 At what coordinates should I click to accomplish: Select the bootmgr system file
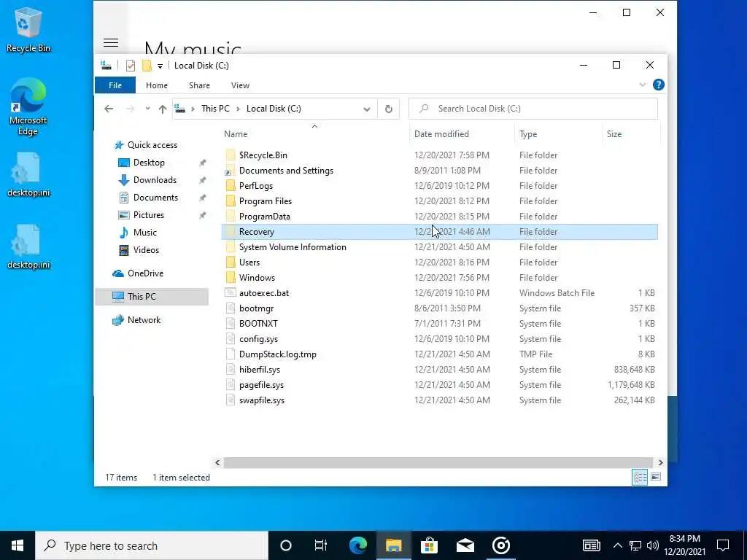(256, 308)
